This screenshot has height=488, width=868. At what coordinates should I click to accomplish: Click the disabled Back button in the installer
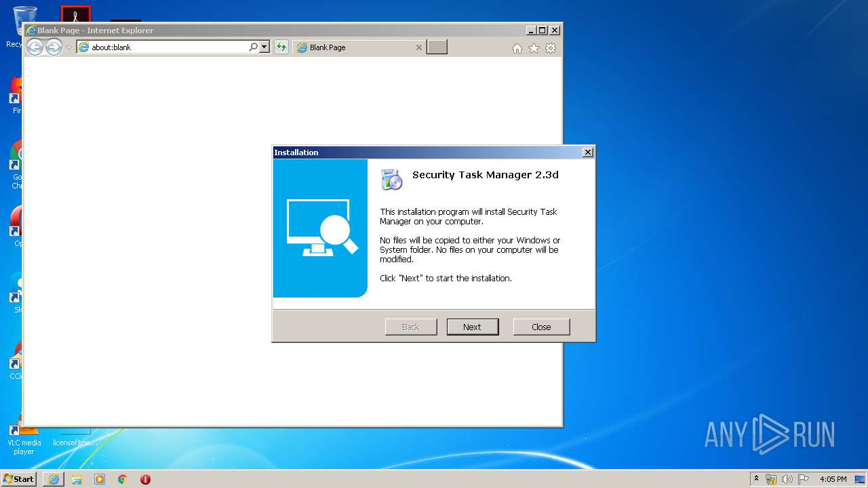tap(411, 327)
